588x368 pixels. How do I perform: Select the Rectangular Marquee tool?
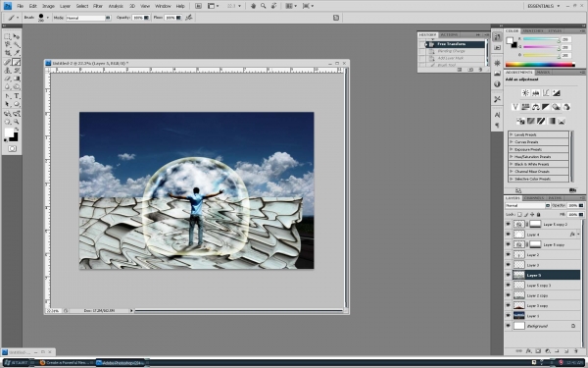click(7, 37)
